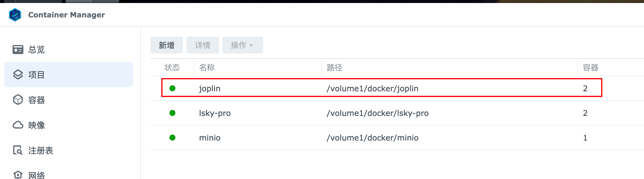The image size is (644, 179).
Task: Click the 总览 overview card icon
Action: [18, 50]
